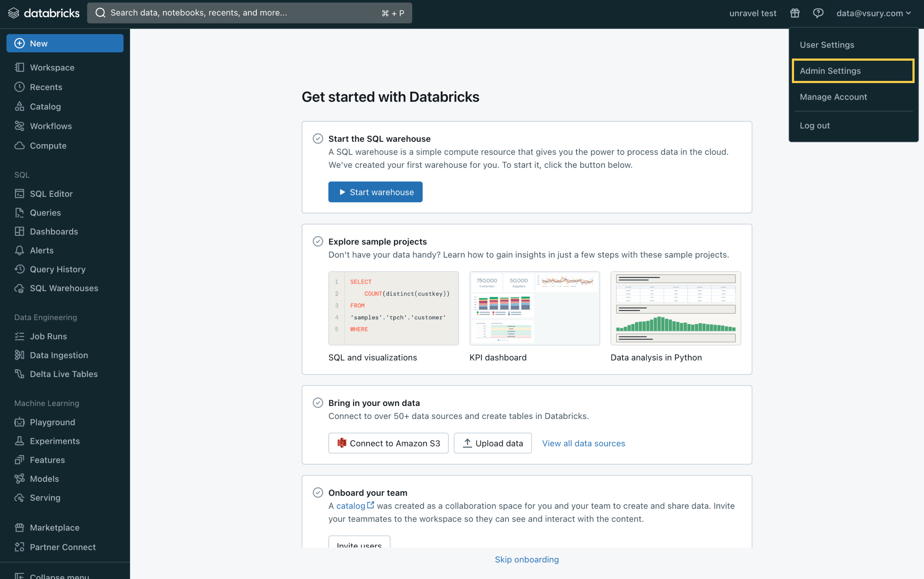
Task: Mark Onboard your team step complete
Action: tap(318, 492)
